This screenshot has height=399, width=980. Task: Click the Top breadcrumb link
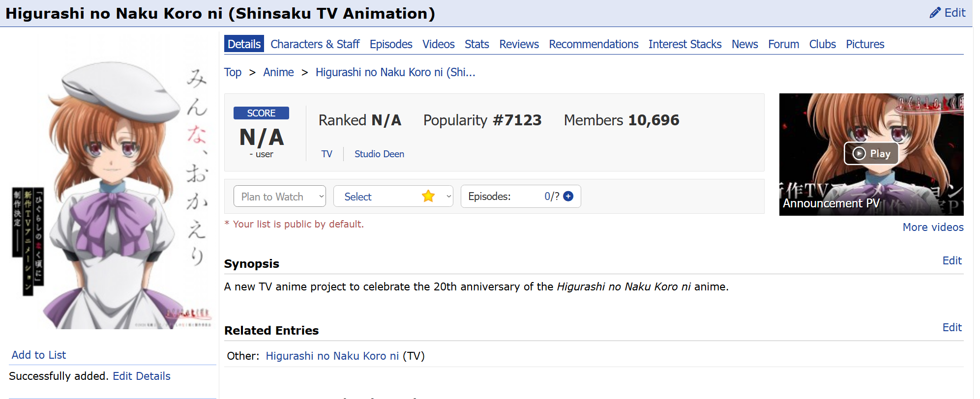233,72
